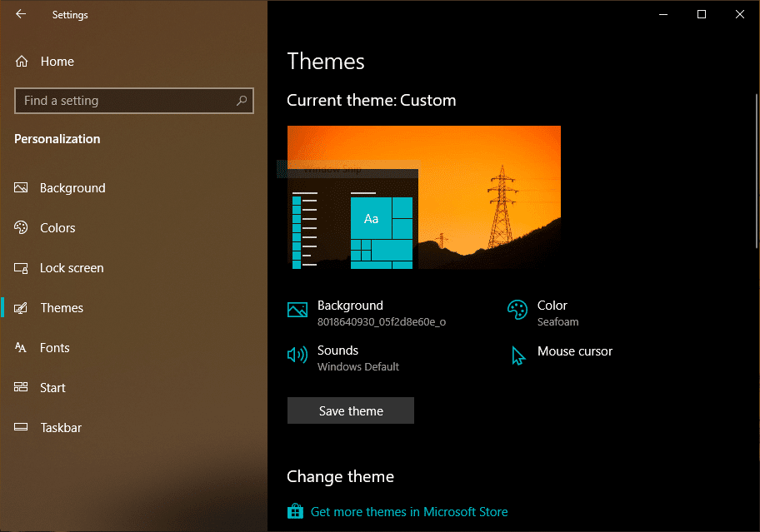Click the Background picture icon under theme preview

297,310
